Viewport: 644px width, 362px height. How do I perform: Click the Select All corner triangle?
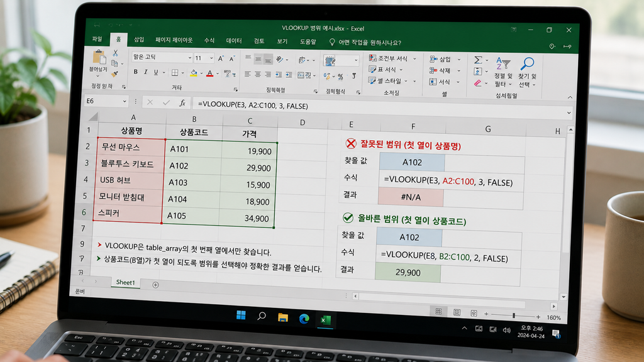click(x=94, y=117)
